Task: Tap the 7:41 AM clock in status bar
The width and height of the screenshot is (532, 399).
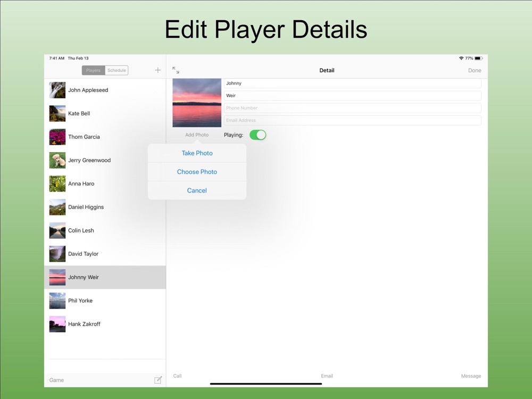Action: click(x=57, y=59)
